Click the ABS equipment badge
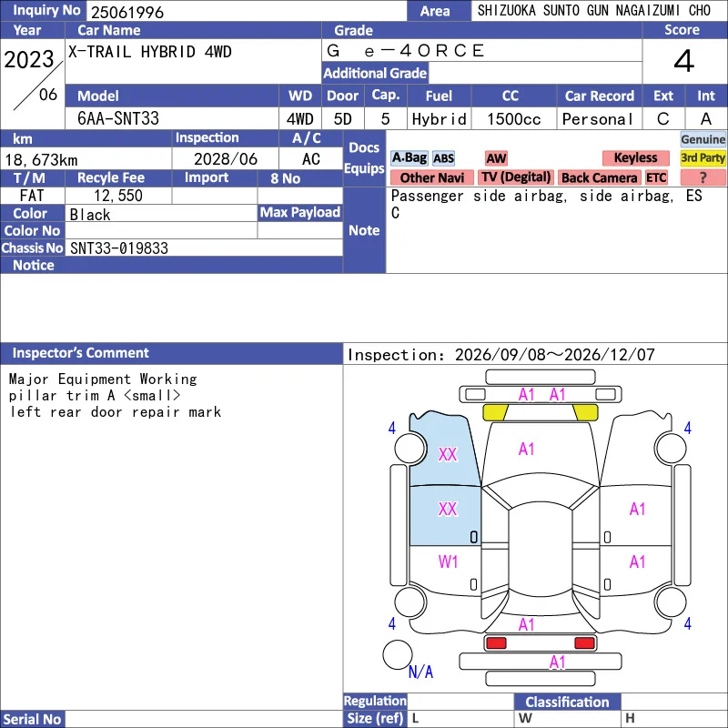Viewport: 728px width, 728px height. click(x=443, y=158)
